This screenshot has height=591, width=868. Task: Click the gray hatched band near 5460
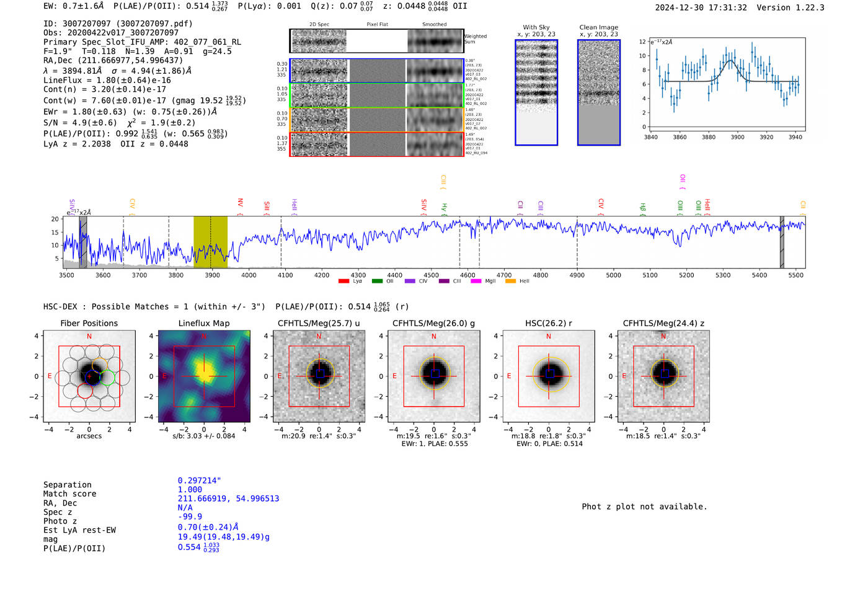coord(782,242)
